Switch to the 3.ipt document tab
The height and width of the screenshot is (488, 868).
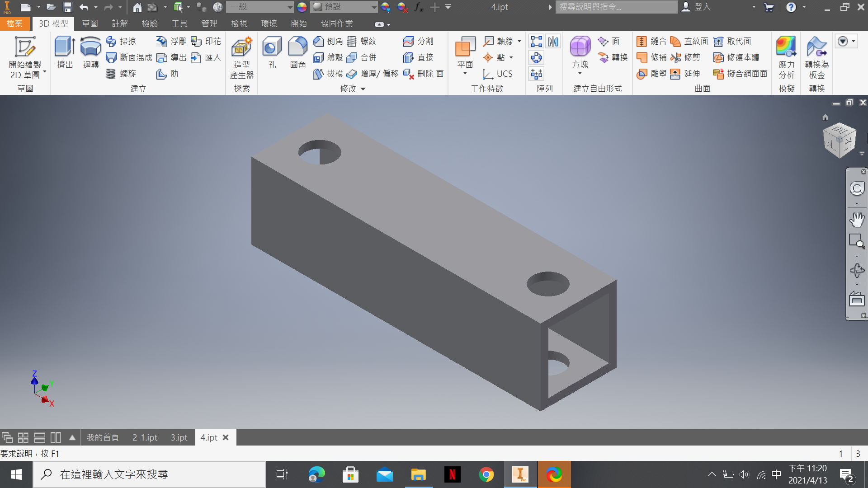pos(179,437)
